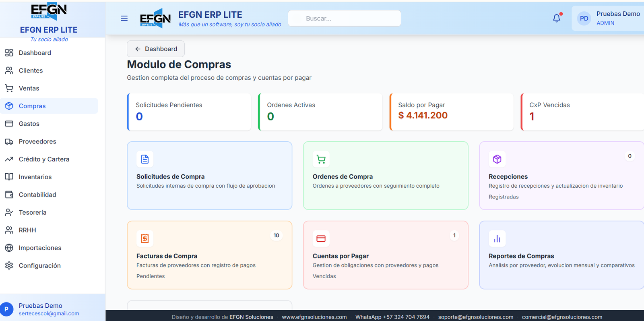Open Dashboard in the sidebar menu
Viewport: 644px width, 321px height.
[x=49, y=53]
